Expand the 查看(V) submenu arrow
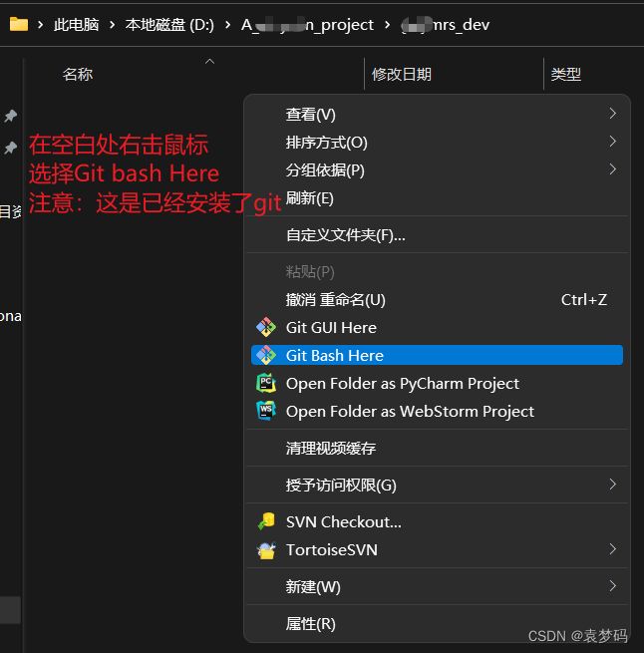Viewport: 644px width, 653px height. point(612,114)
